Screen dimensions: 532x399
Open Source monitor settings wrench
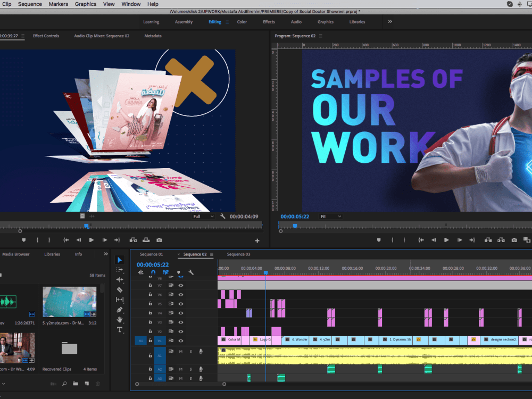tap(222, 216)
